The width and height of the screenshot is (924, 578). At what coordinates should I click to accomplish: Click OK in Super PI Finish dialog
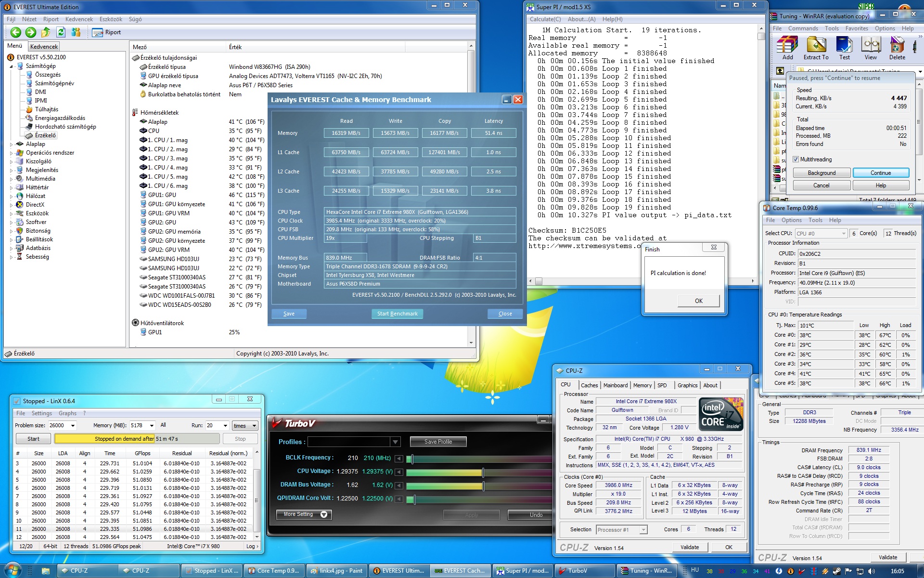699,301
